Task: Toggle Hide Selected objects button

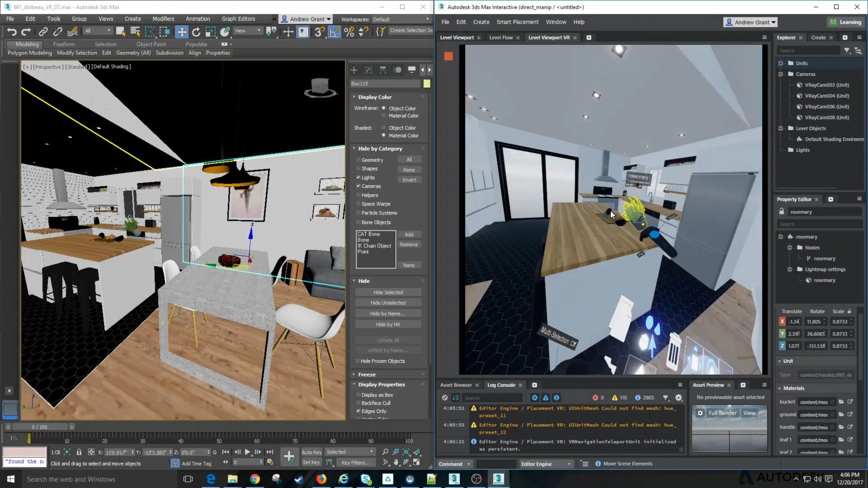Action: click(388, 292)
